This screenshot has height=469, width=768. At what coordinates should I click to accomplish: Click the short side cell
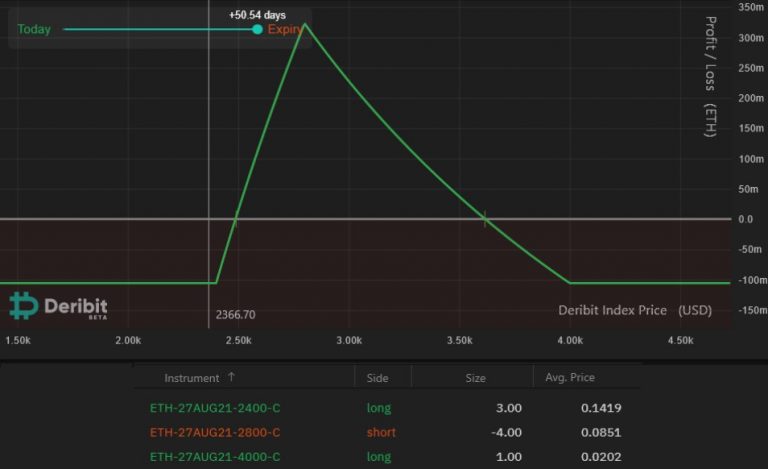click(381, 432)
